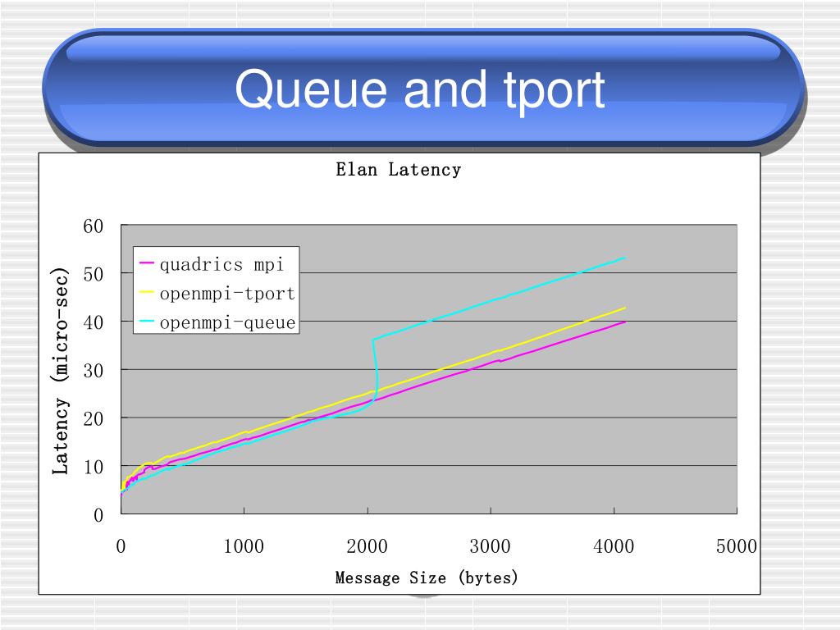Click the chart title 'Elan Latency'

pyautogui.click(x=398, y=170)
